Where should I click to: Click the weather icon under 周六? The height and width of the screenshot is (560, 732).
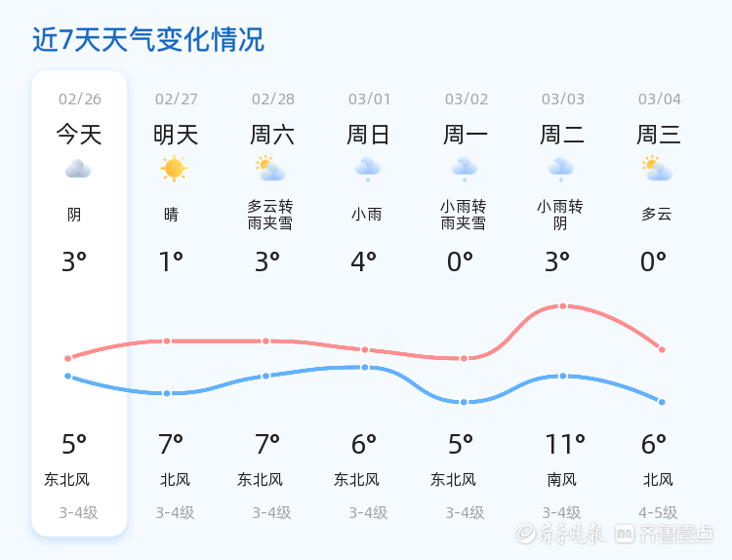269,169
